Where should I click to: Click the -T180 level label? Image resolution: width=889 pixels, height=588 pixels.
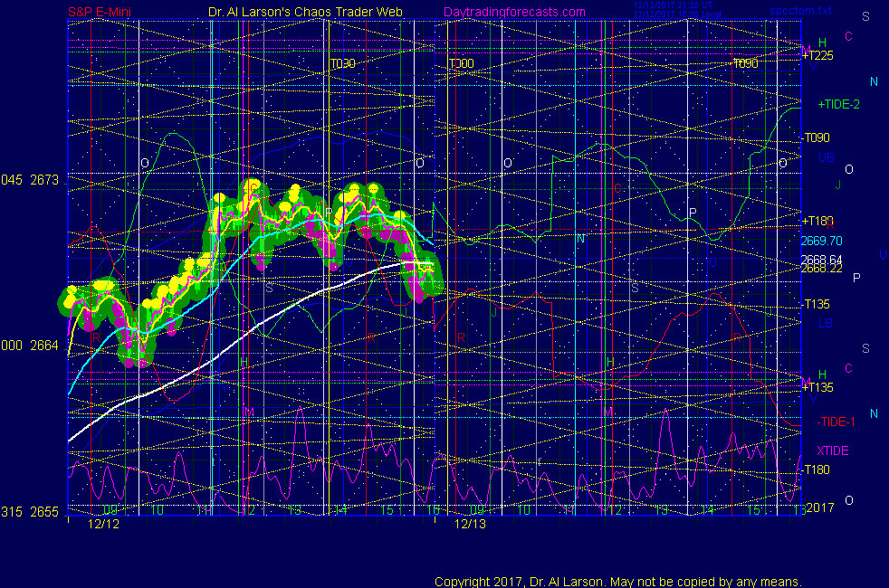816,469
